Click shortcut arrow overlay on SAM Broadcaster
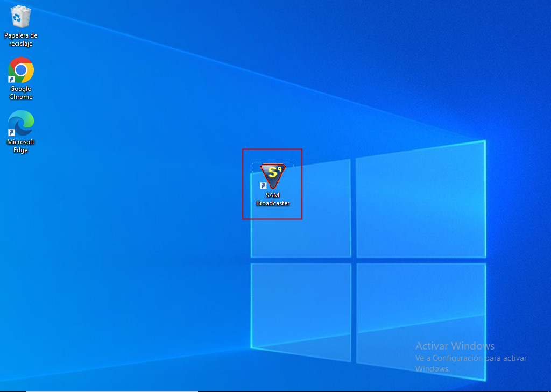This screenshot has width=551, height=392. tap(263, 186)
